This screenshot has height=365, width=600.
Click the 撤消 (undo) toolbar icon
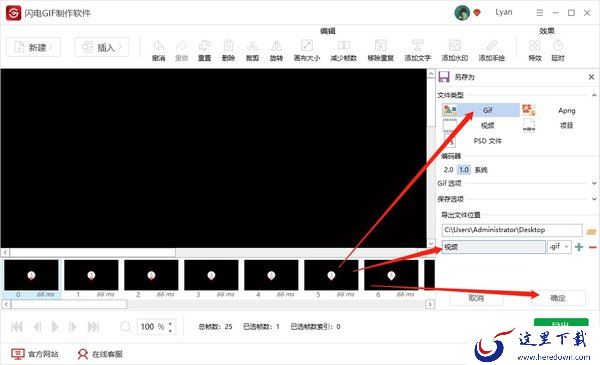tap(158, 46)
